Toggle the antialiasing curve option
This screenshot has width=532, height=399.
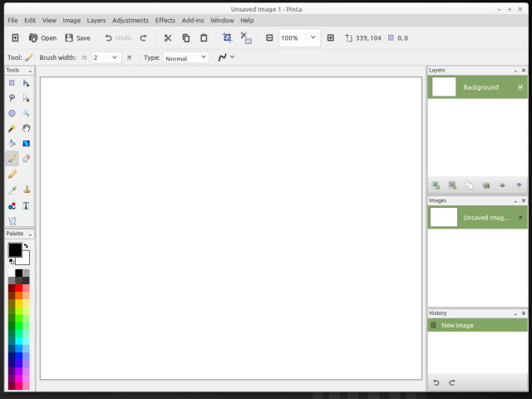click(225, 57)
